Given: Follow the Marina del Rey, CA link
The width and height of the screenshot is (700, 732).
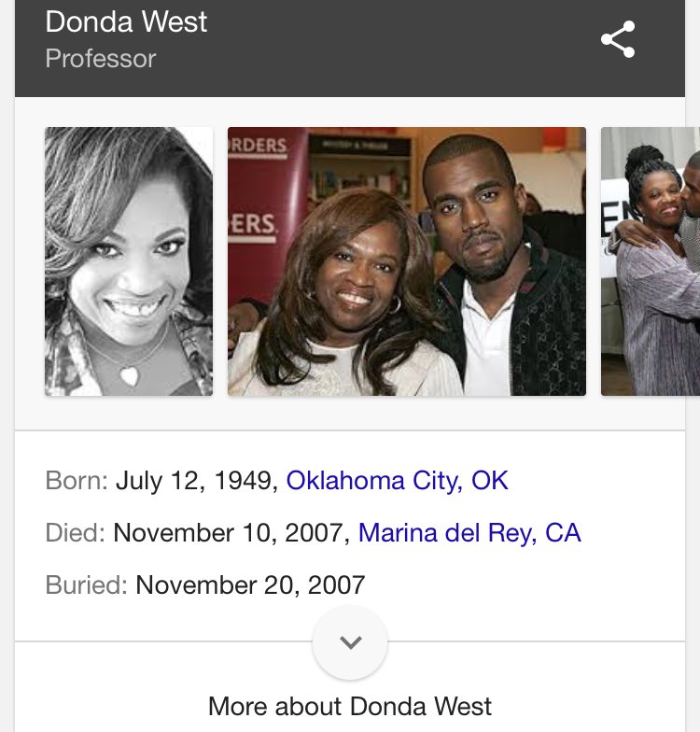Looking at the screenshot, I should coord(469,532).
